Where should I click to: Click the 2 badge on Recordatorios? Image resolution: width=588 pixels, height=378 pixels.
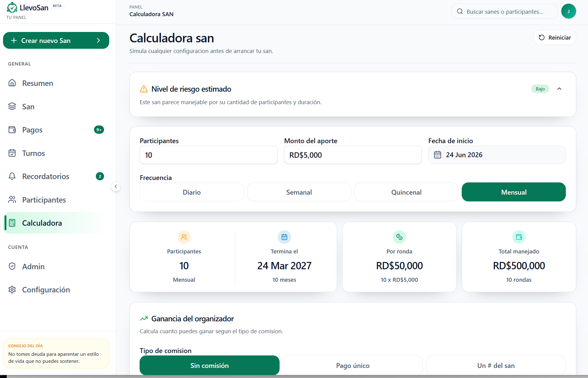[x=100, y=176]
